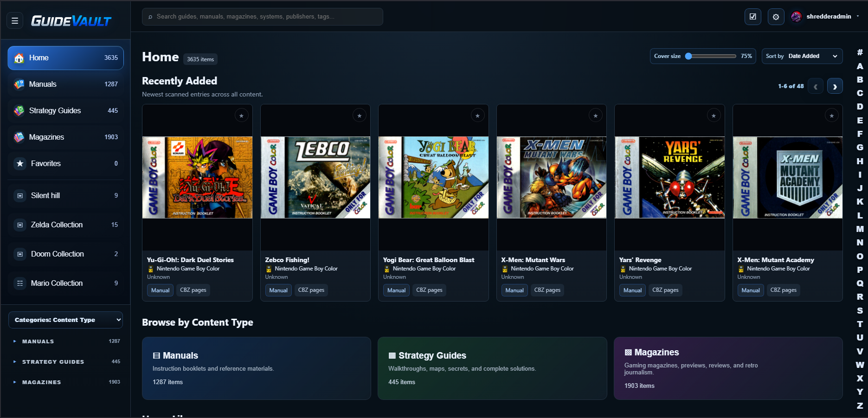
Task: Select Manuals in sidebar navigation
Action: (x=65, y=84)
